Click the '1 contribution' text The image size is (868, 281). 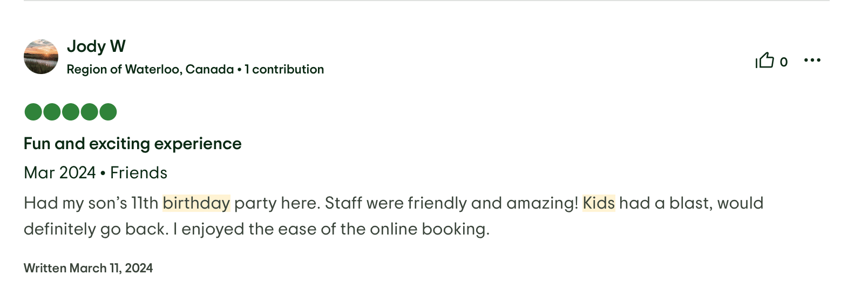pyautogui.click(x=284, y=69)
